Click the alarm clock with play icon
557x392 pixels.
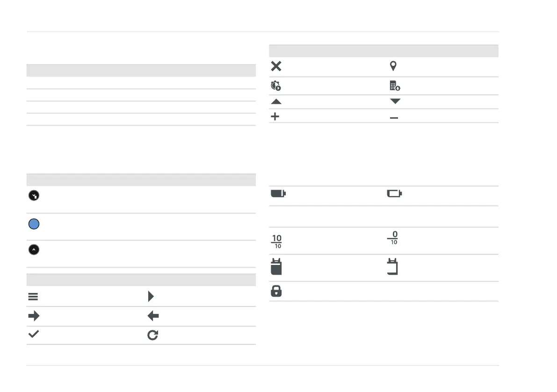pos(275,86)
